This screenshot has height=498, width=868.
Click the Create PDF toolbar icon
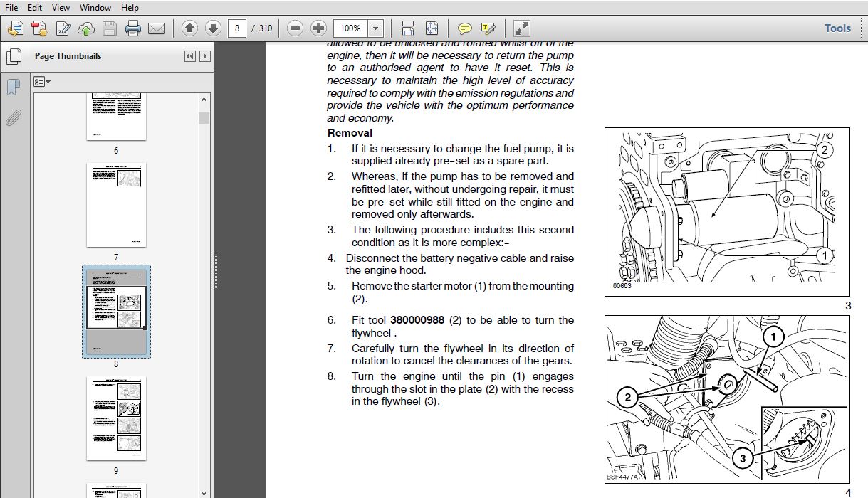click(x=16, y=28)
